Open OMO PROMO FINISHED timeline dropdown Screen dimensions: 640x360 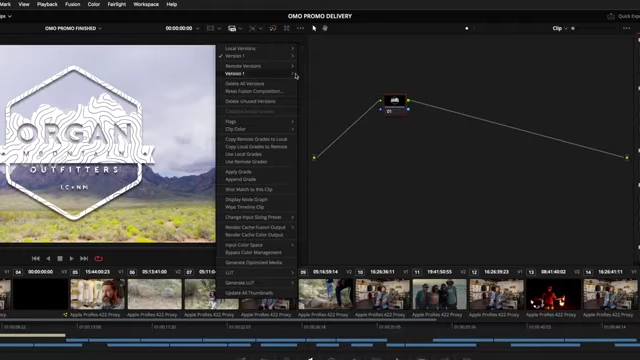click(73, 29)
